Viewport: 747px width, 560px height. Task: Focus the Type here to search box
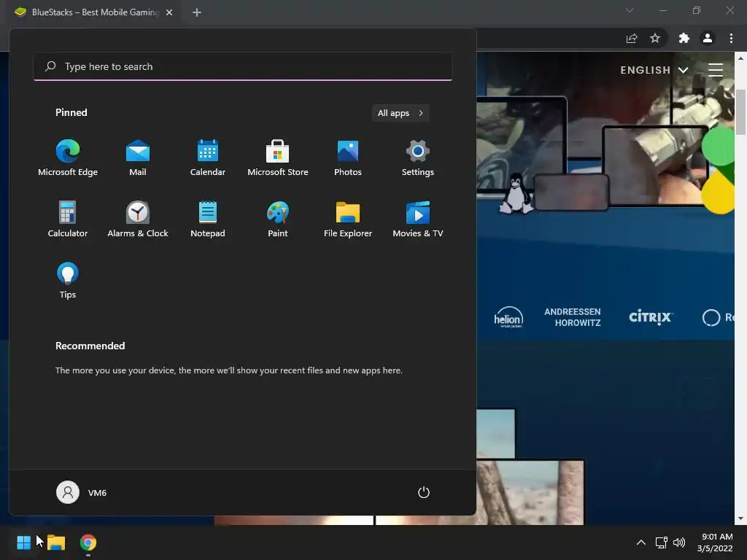pyautogui.click(x=243, y=66)
